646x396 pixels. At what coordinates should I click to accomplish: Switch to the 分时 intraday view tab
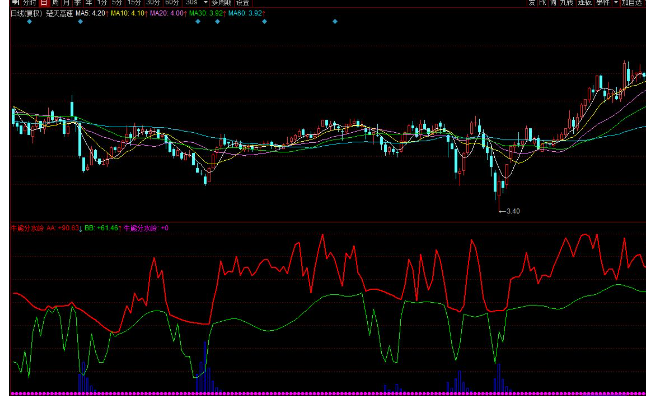[x=30, y=3]
